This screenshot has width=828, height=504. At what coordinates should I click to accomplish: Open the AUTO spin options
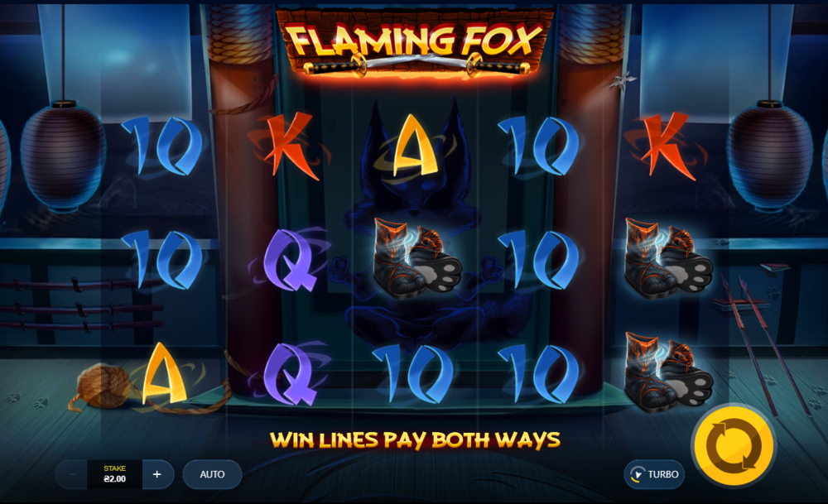pyautogui.click(x=212, y=474)
